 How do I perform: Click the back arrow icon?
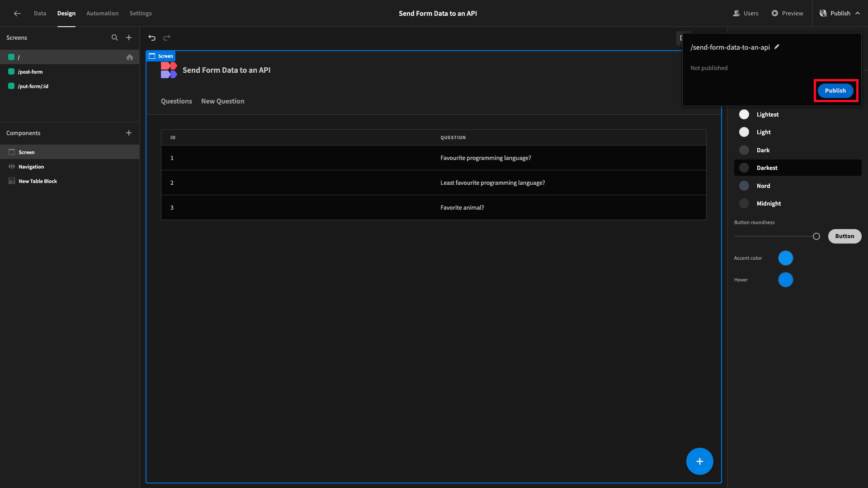(x=17, y=13)
